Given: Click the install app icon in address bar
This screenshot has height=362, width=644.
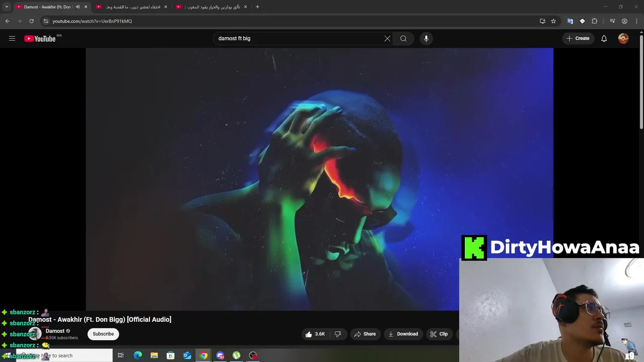Looking at the screenshot, I should pos(542,21).
